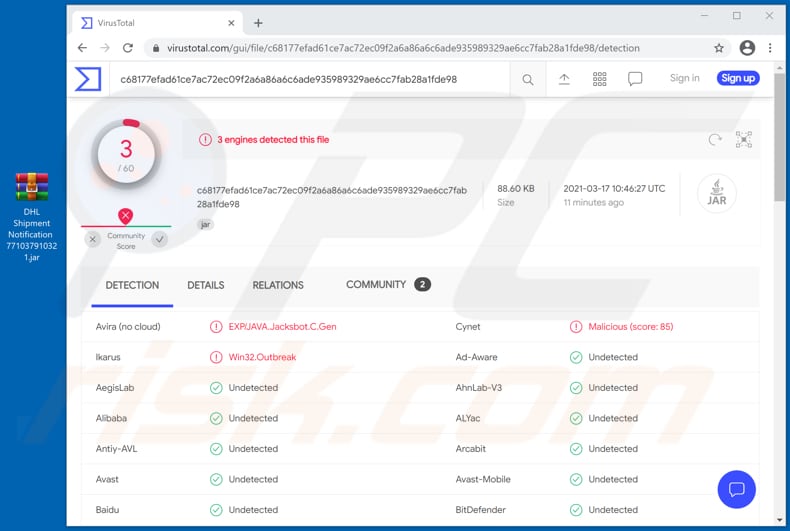This screenshot has width=790, height=531.
Task: Click the VirusTotal logo icon
Action: tap(88, 79)
